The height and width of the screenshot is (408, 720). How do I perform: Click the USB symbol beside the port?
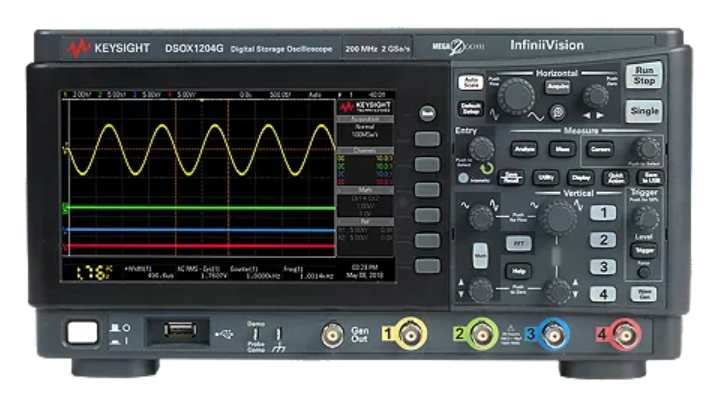pos(224,334)
